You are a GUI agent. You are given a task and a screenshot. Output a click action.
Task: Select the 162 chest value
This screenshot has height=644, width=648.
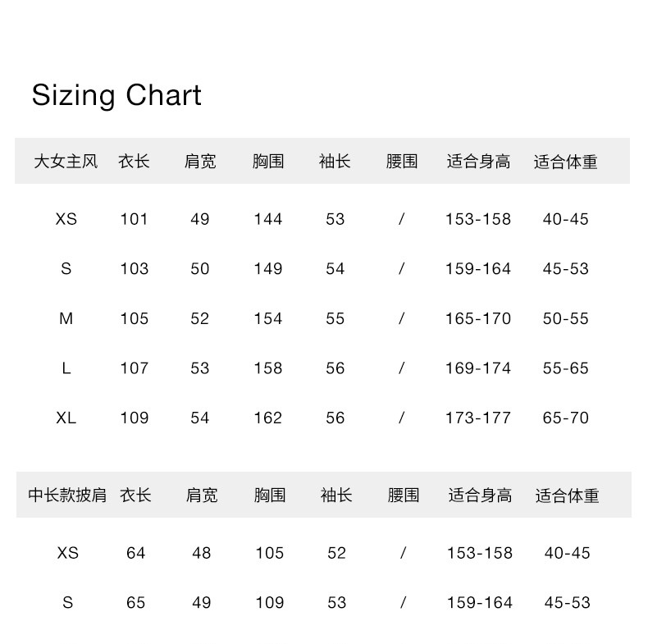[x=267, y=418]
